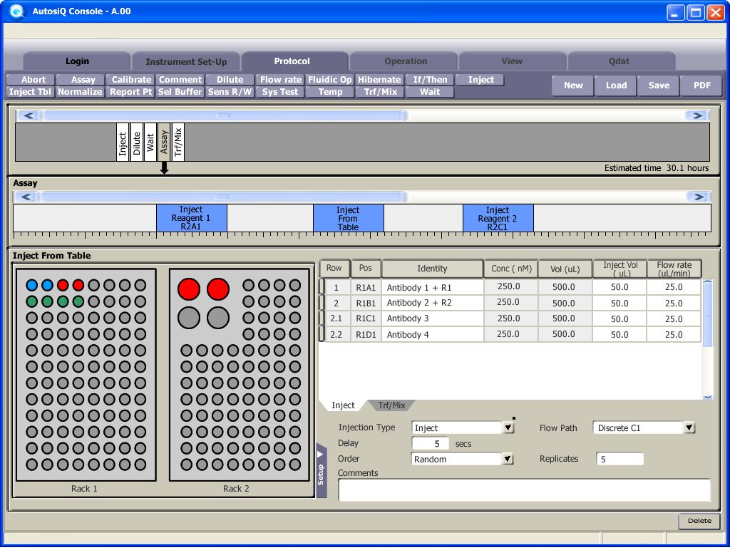Select the large red vial in Rack 2

tap(189, 289)
